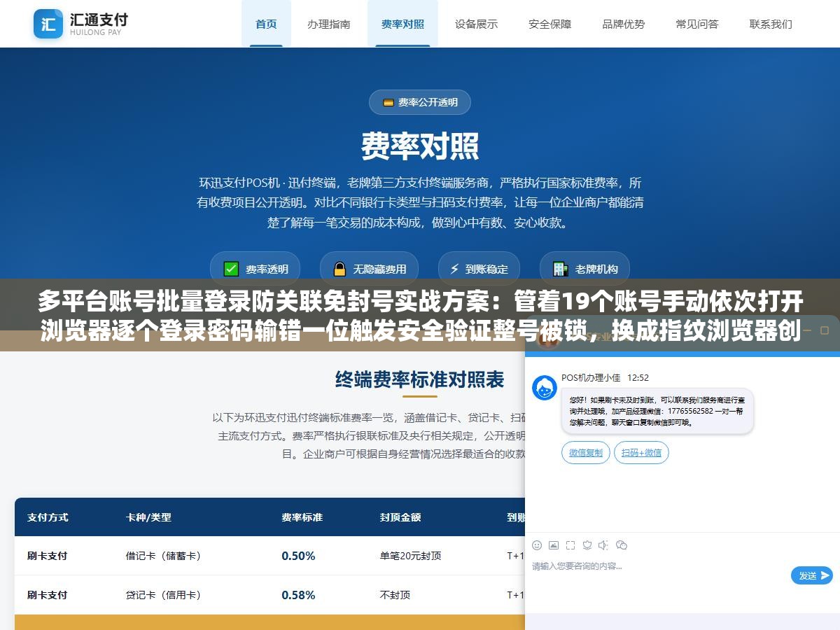840x630 pixels.
Task: Click the 老牌机构 feature pill
Action: pyautogui.click(x=584, y=269)
